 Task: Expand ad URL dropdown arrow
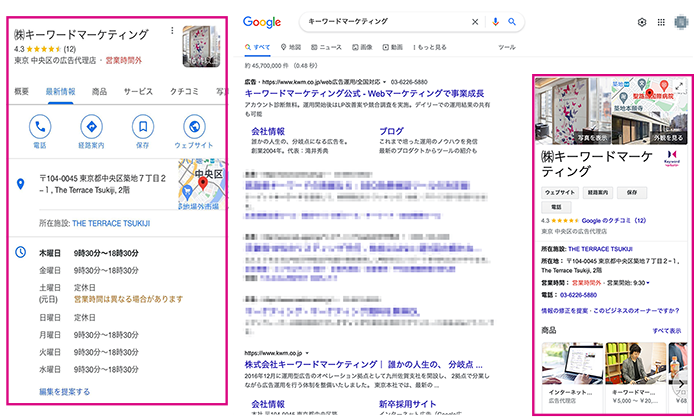coord(384,82)
